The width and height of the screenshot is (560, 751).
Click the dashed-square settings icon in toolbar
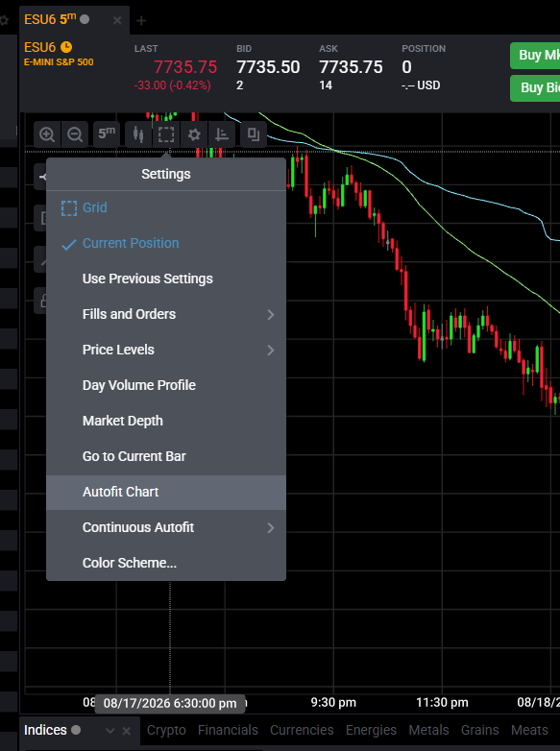point(166,134)
